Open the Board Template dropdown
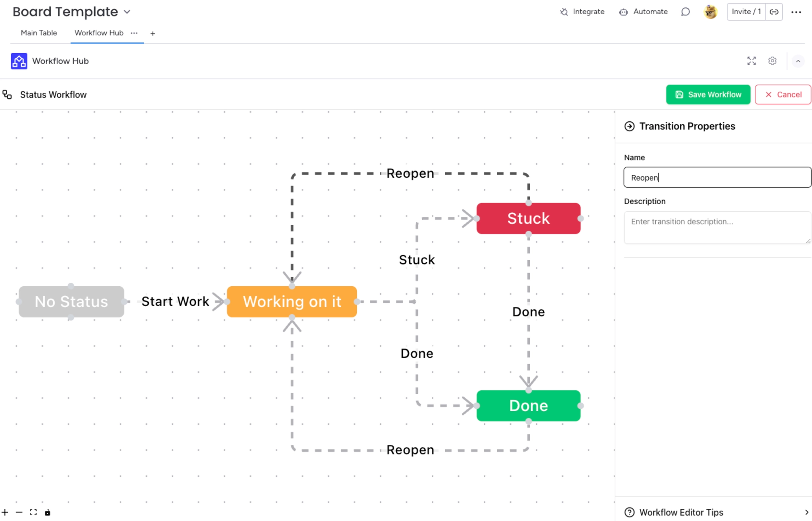Image resolution: width=812 pixels, height=521 pixels. pyautogui.click(x=126, y=12)
